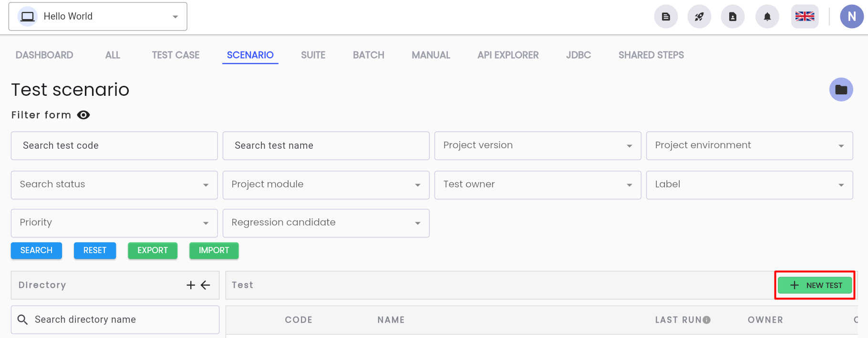Expand the Project version dropdown
The height and width of the screenshot is (338, 868).
[x=537, y=145]
